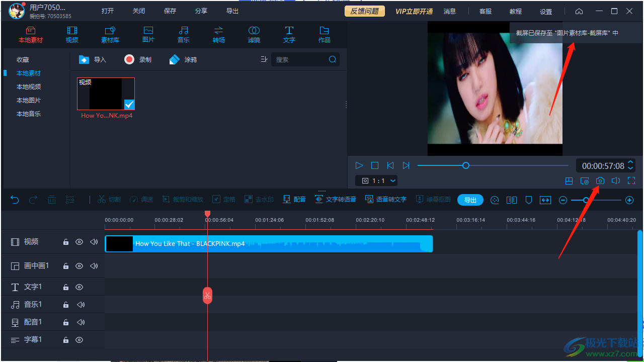Select the How Yo...NK.mp4 thumbnail
This screenshot has width=644, height=362.
click(x=106, y=94)
